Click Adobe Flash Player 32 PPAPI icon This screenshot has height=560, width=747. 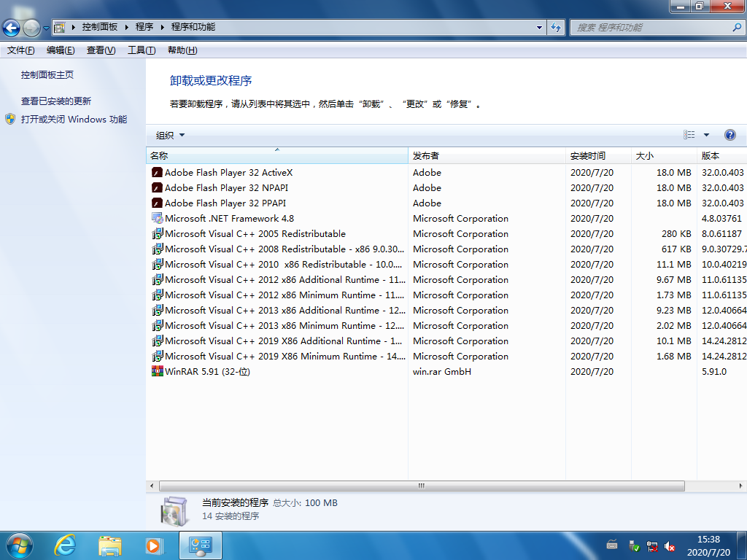tap(158, 203)
